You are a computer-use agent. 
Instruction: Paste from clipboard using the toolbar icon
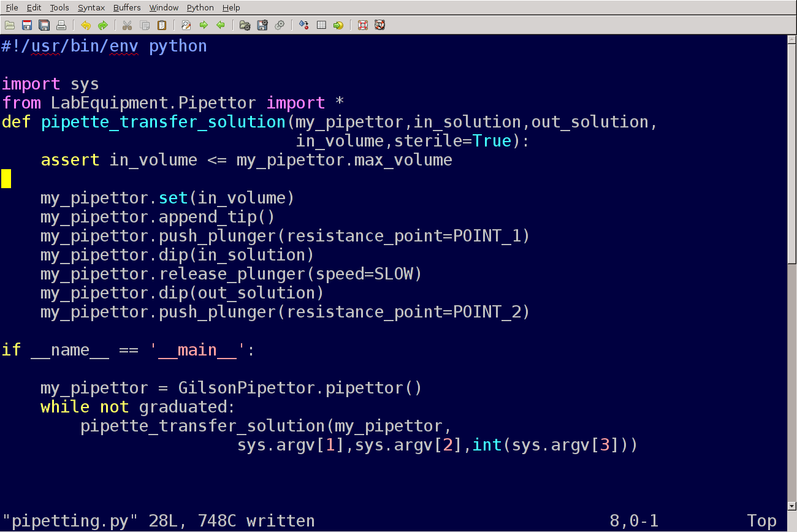[x=162, y=25]
